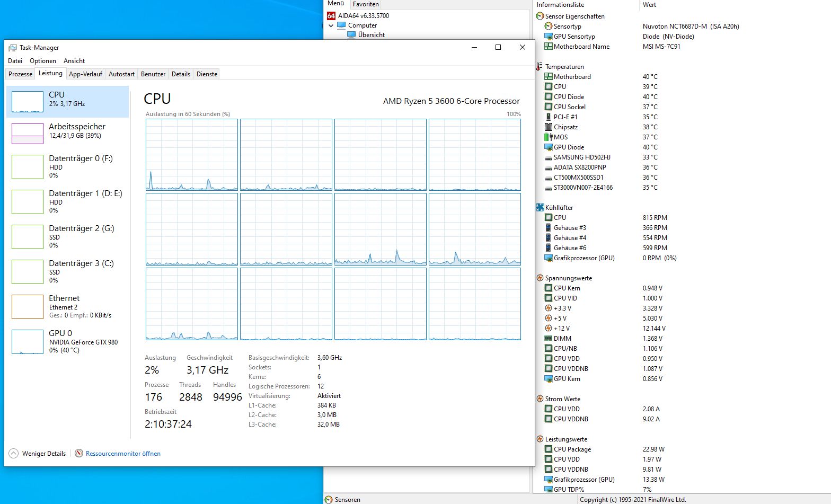The width and height of the screenshot is (831, 504).
Task: Select Datenträger 2 (G:) entry
Action: 68,236
